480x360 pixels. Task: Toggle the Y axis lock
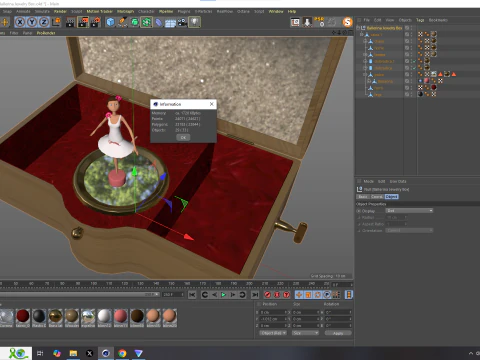[x=32, y=22]
